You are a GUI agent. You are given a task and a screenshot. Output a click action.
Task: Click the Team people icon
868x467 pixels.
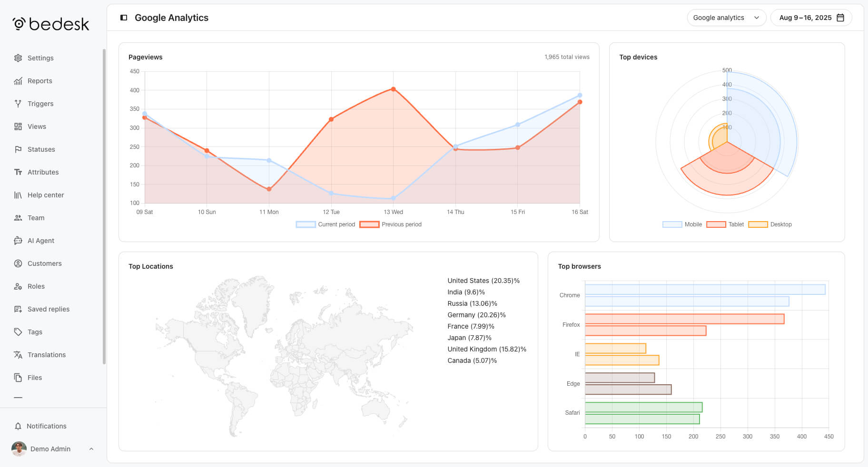18,218
